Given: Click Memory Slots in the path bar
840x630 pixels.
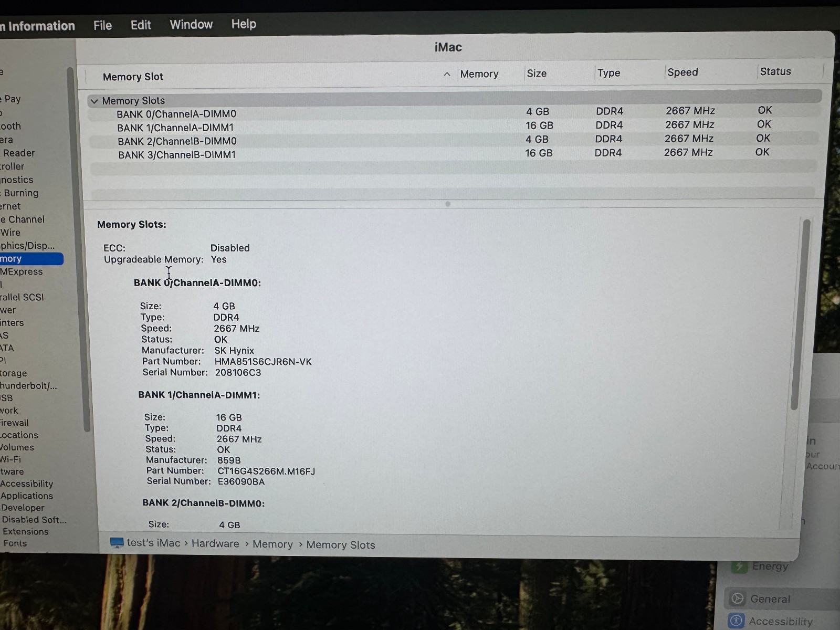Looking at the screenshot, I should pos(341,545).
